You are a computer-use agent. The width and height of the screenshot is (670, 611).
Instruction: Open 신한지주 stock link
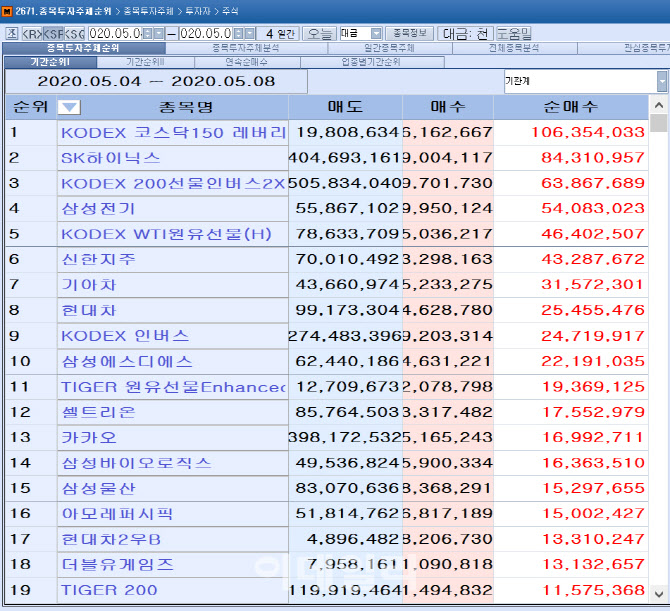pyautogui.click(x=98, y=259)
